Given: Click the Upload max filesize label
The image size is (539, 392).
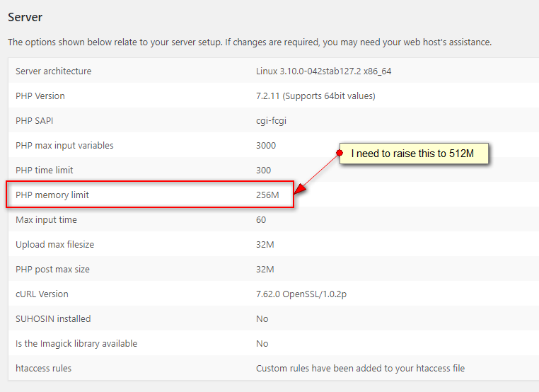Looking at the screenshot, I should [54, 244].
